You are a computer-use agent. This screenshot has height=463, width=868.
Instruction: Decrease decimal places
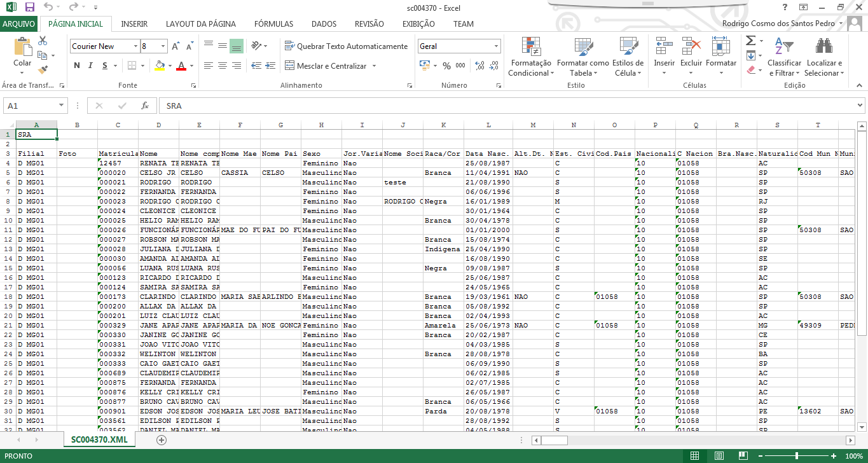(x=494, y=66)
